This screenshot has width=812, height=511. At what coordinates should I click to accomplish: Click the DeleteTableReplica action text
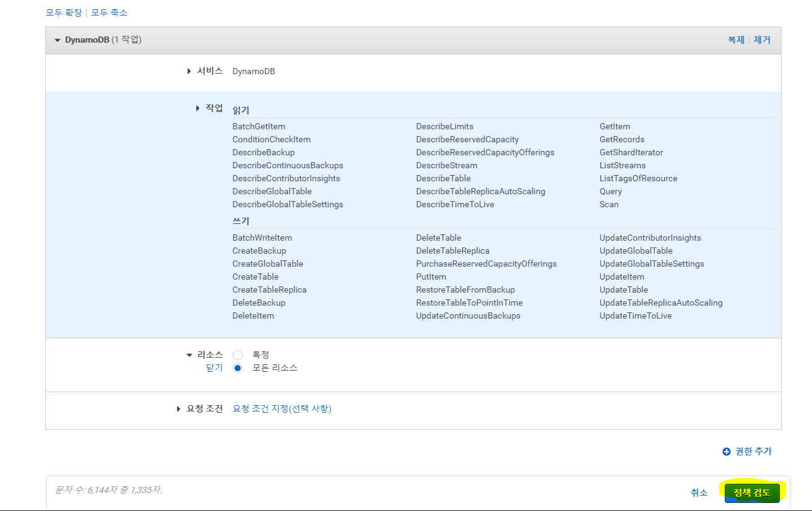[x=453, y=251]
